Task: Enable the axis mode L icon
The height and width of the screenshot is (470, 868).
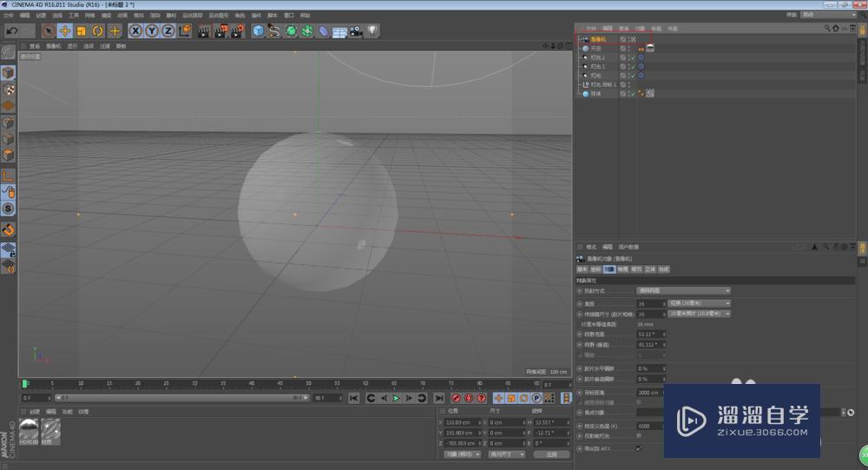Action: click(8, 175)
